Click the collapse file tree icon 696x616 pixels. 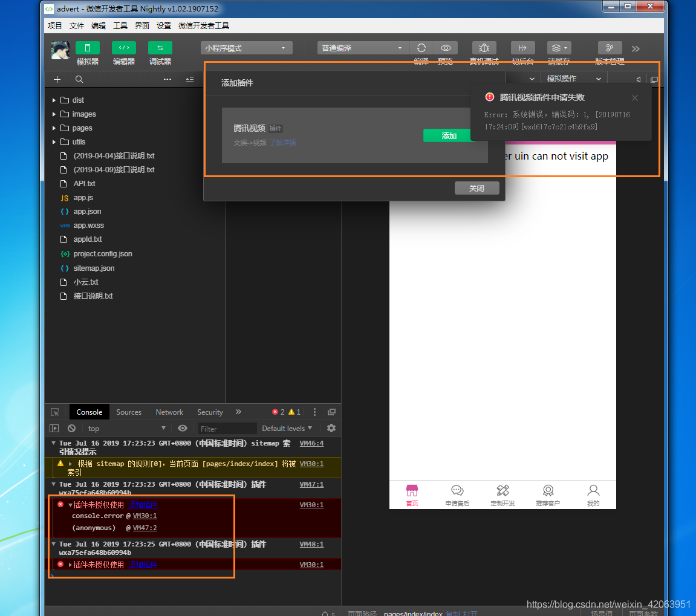[x=190, y=79]
